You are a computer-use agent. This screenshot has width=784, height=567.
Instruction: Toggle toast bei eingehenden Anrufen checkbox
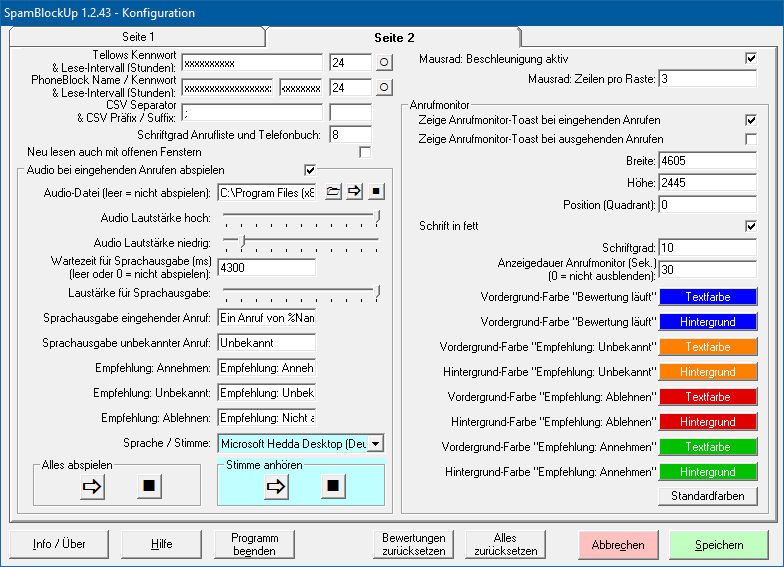click(750, 120)
